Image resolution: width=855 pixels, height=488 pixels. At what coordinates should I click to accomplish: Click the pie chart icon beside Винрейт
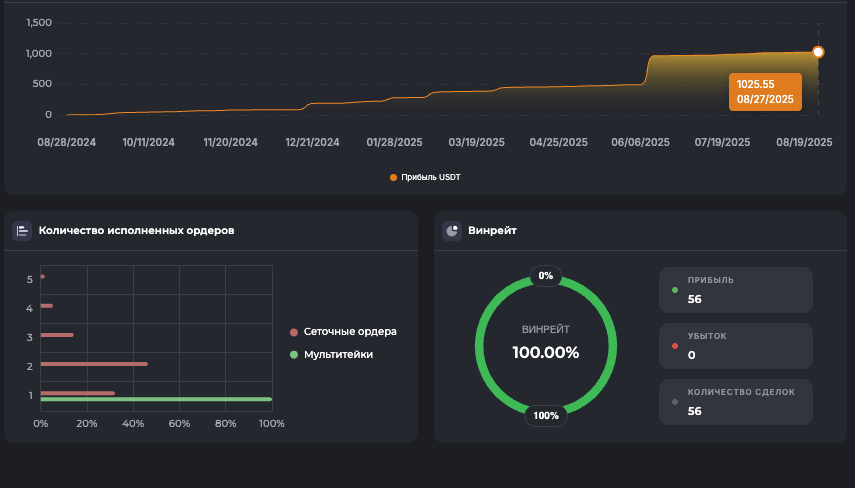[451, 231]
